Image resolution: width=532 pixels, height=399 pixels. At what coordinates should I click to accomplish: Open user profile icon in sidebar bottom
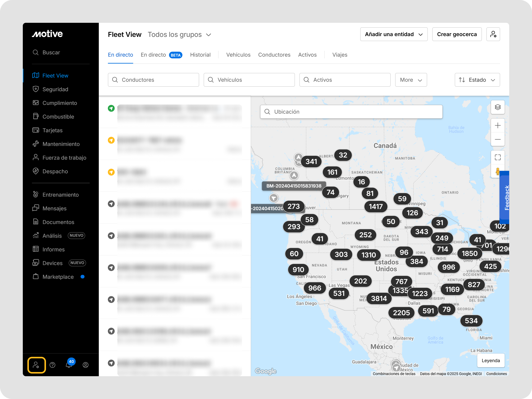click(86, 365)
